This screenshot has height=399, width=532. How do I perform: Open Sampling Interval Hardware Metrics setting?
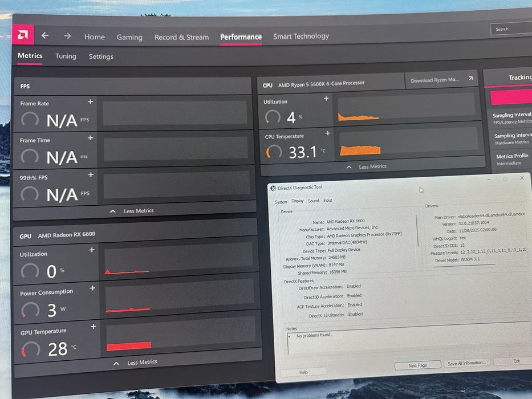[513, 139]
